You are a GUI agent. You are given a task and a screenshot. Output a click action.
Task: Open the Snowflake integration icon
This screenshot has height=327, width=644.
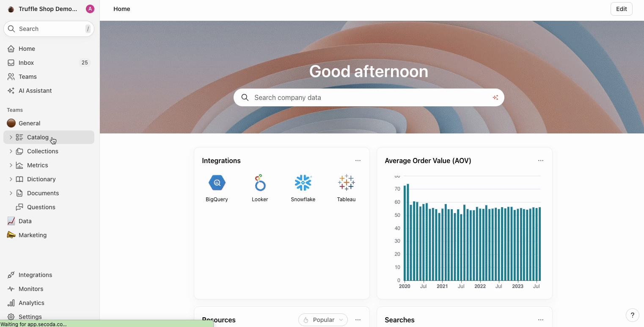(303, 183)
